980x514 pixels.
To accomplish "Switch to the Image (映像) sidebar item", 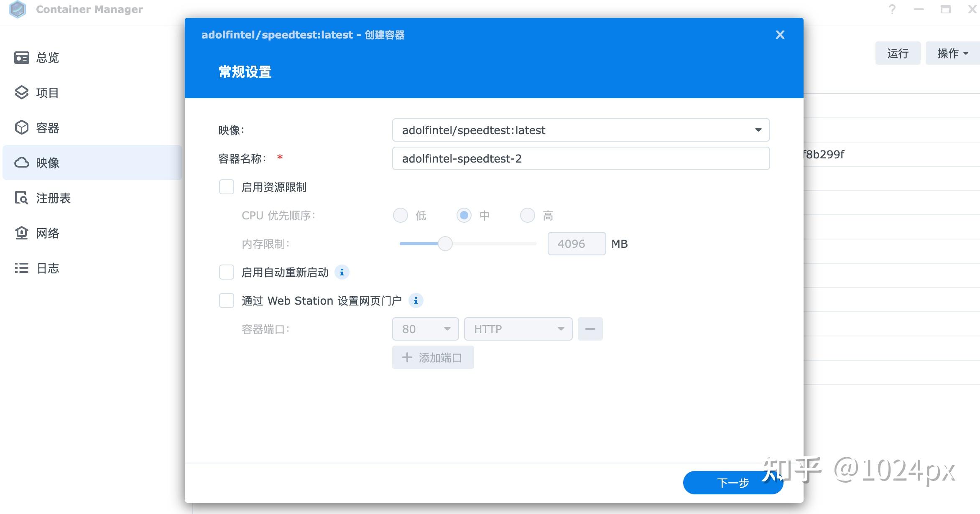I will click(92, 163).
